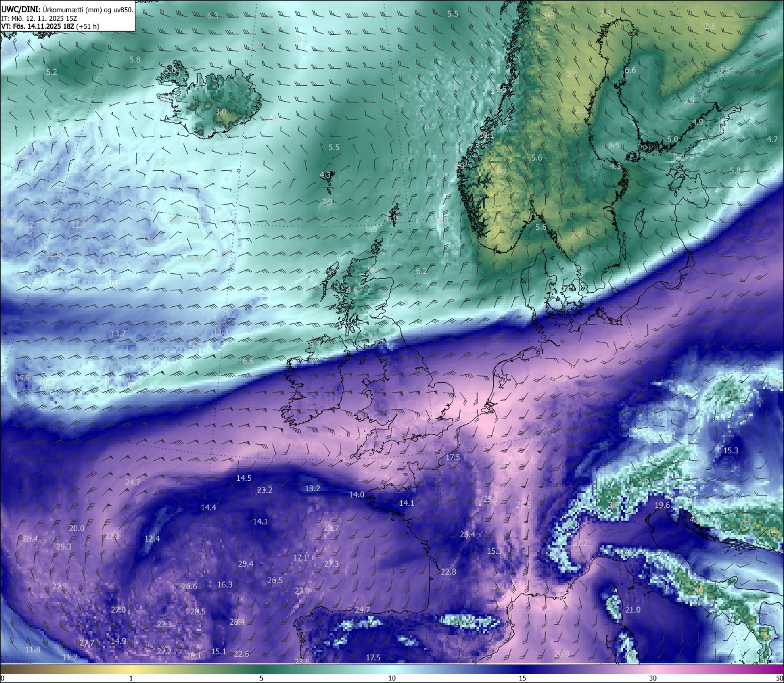The height and width of the screenshot is (683, 784).
Task: Click the 21.0 value near Corsica
Action: pos(633,609)
